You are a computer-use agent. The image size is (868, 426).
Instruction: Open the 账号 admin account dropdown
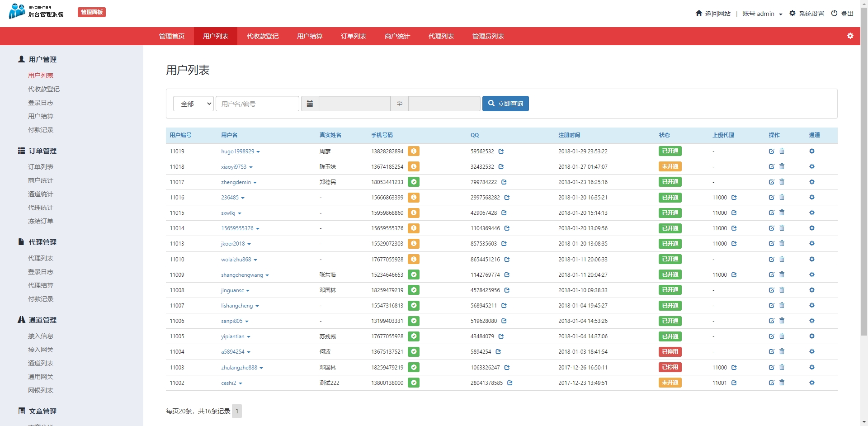pos(762,14)
